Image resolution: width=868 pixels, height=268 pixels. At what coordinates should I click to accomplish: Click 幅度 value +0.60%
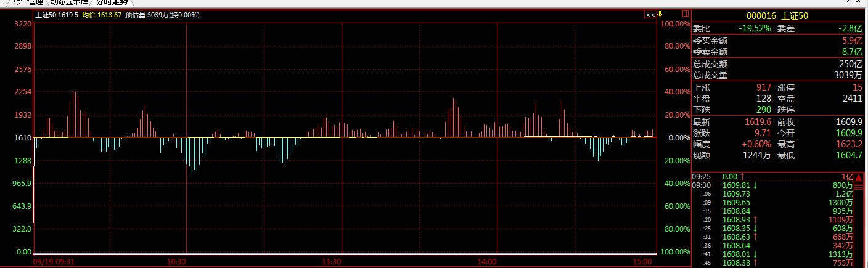[x=756, y=144]
